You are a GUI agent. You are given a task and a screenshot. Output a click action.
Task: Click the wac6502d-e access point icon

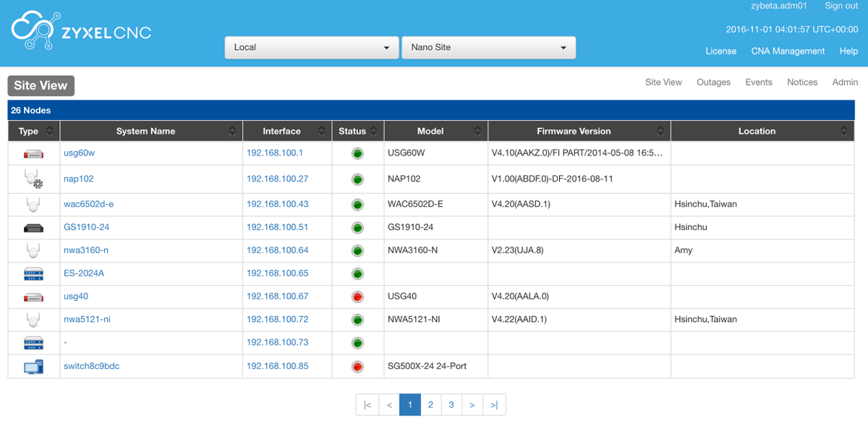point(33,204)
